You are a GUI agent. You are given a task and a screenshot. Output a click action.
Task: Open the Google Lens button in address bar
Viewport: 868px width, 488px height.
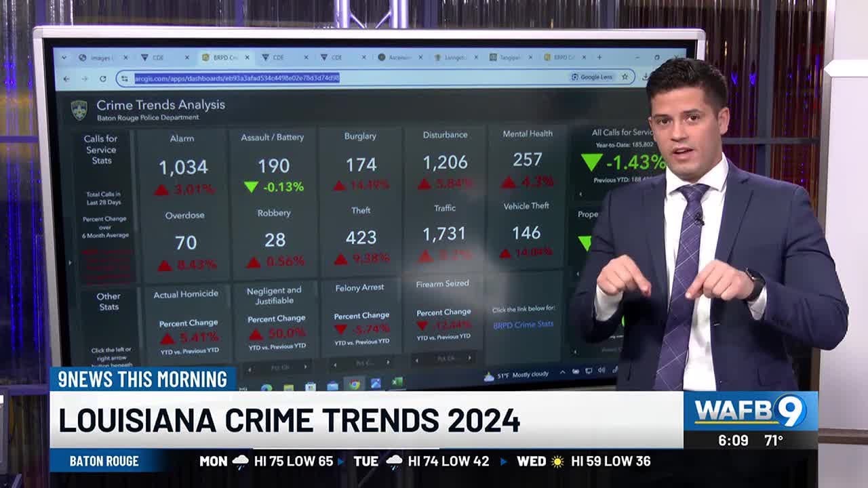point(593,77)
